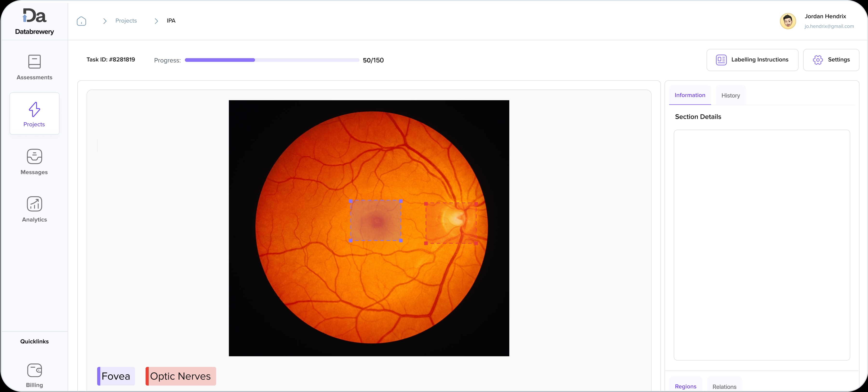Click the Settings gear button

pyautogui.click(x=831, y=60)
